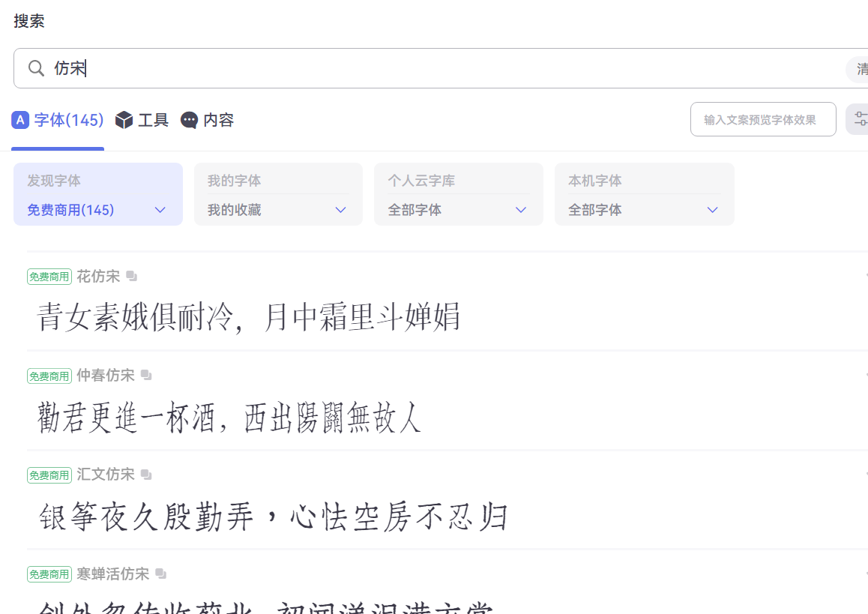Switch to the 字体(145) tab
The image size is (868, 614).
(58, 120)
